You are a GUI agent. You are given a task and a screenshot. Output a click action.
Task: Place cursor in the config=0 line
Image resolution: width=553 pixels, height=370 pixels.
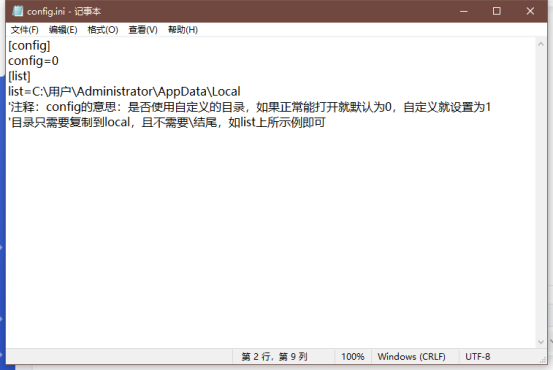coord(34,61)
